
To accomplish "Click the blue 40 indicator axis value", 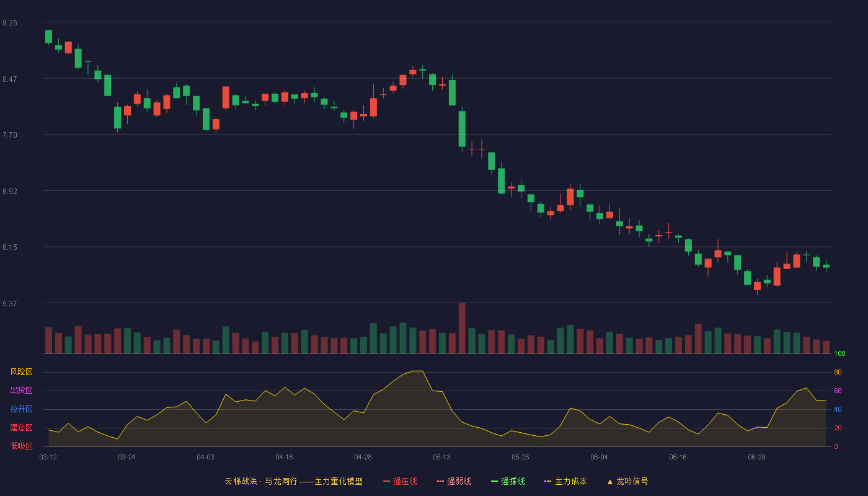I will pos(838,410).
